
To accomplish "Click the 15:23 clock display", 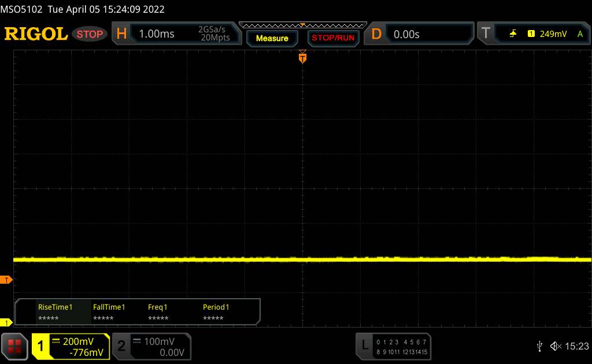I will (x=576, y=346).
